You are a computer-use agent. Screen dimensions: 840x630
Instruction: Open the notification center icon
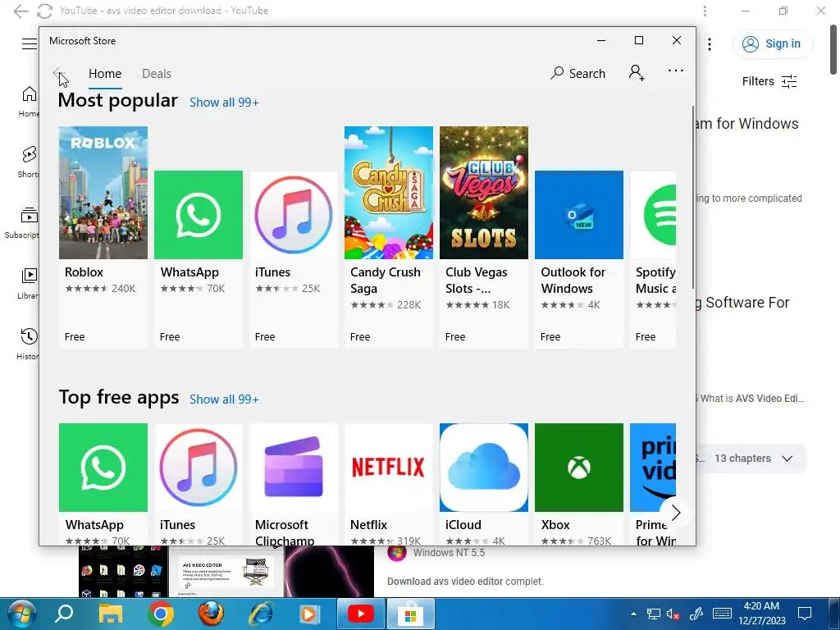pos(805,614)
